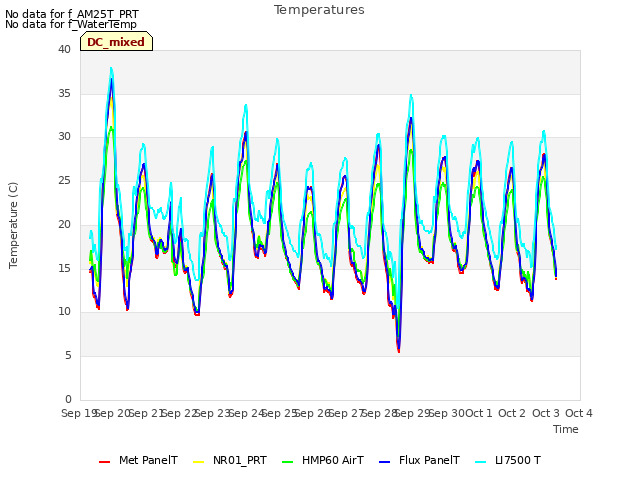
Task: Click the 'No data for f_AM25T_PRT' message
Action: click(72, 14)
